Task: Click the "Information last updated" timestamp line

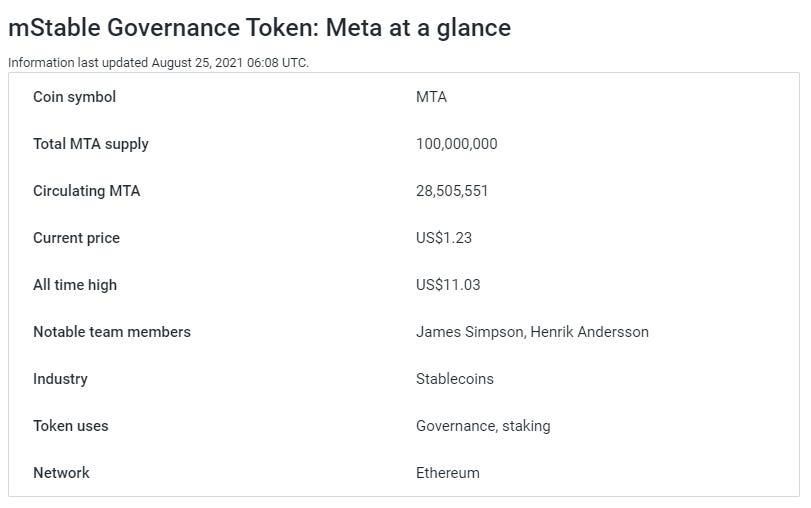Action: (158, 63)
